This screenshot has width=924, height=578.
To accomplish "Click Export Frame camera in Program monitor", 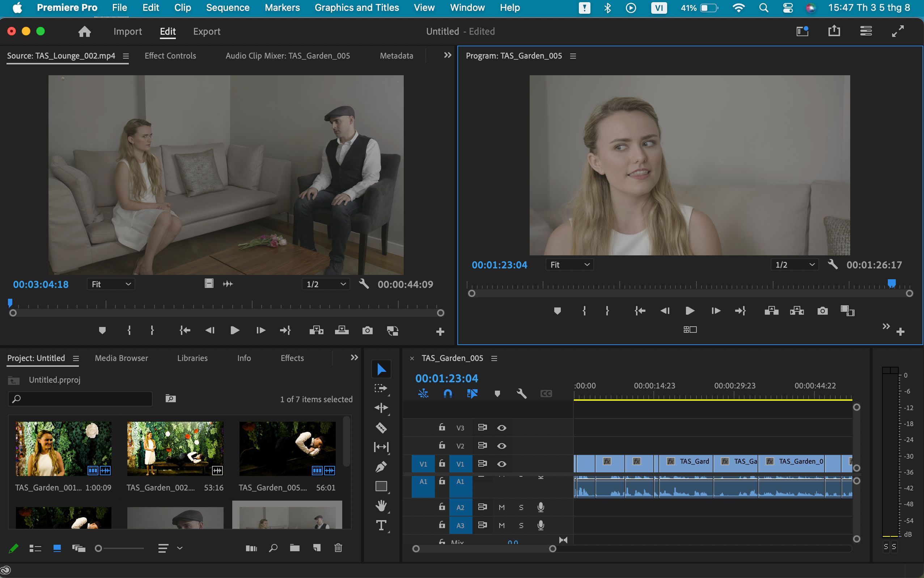I will [822, 311].
